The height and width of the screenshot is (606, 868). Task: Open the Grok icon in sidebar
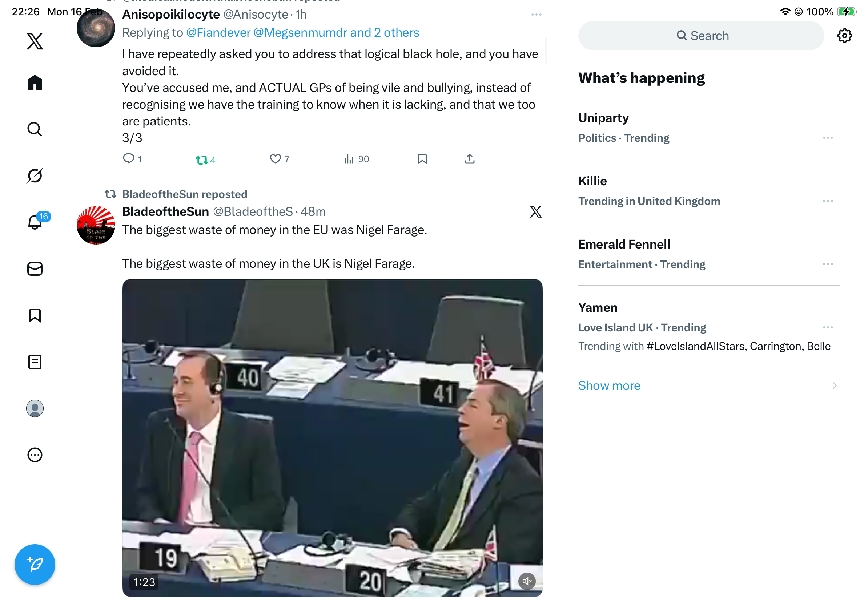click(x=35, y=176)
